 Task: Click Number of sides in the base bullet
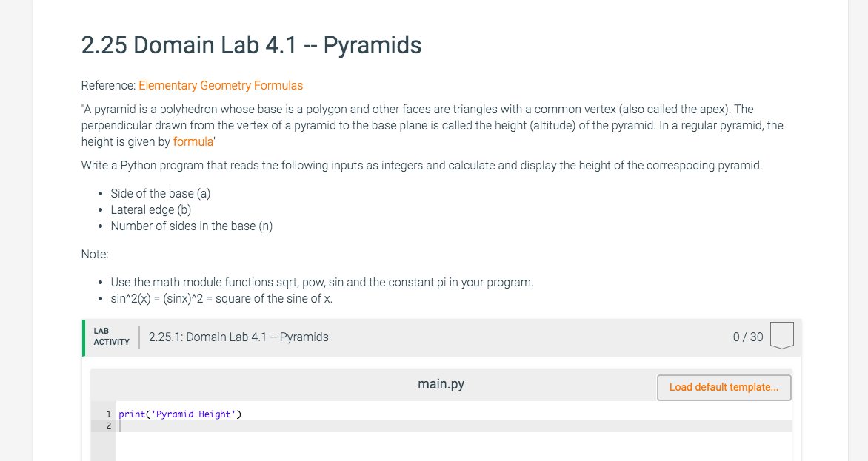pos(192,226)
